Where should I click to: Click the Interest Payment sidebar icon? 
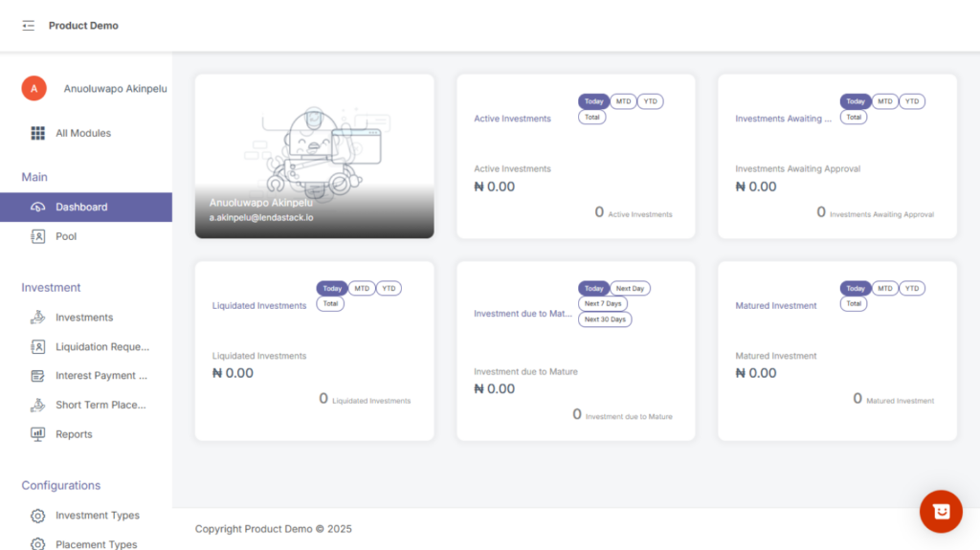pyautogui.click(x=38, y=376)
